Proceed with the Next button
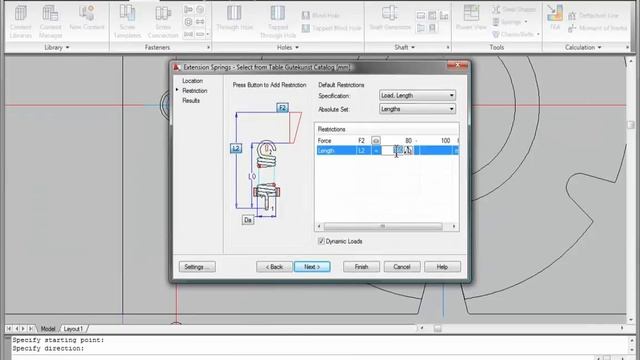Viewport: 640px width, 360px height. pyautogui.click(x=312, y=267)
